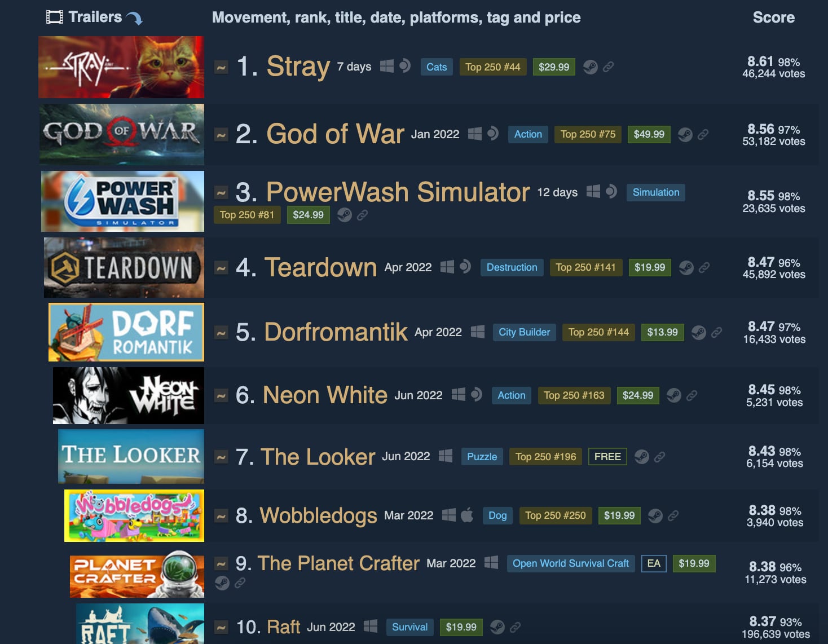This screenshot has width=828, height=644.
Task: Click the movement indicator icon next to Dorfromantik
Action: pyautogui.click(x=222, y=333)
